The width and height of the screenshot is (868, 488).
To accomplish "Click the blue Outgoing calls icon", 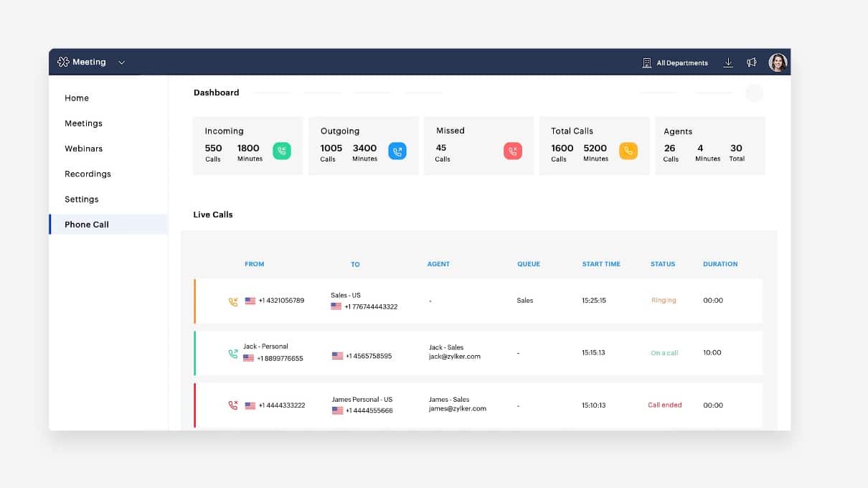I will (x=397, y=151).
